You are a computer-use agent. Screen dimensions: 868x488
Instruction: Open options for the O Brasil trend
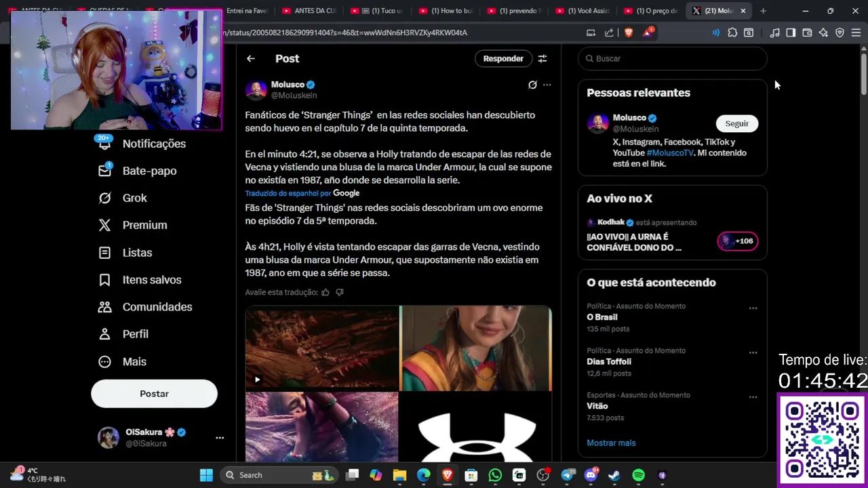(753, 308)
